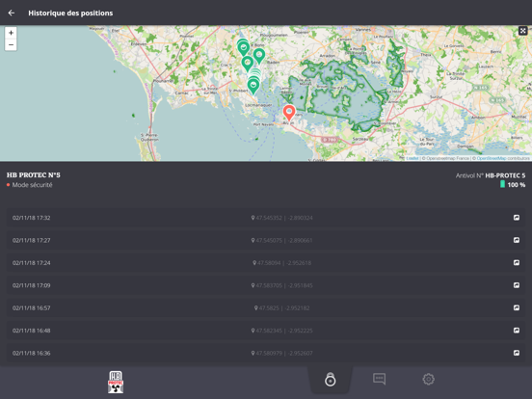The height and width of the screenshot is (399, 532).
Task: Select the red location marker on the map
Action: pyautogui.click(x=289, y=113)
